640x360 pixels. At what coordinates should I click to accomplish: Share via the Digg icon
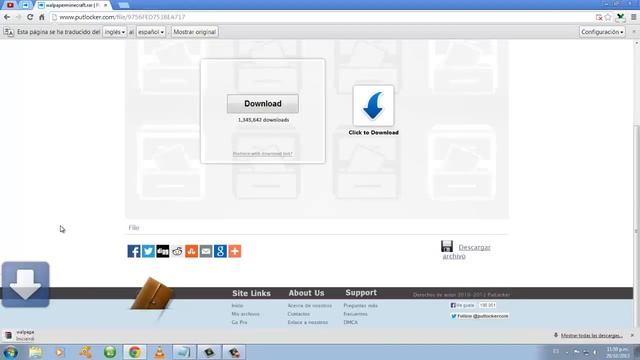(x=162, y=251)
